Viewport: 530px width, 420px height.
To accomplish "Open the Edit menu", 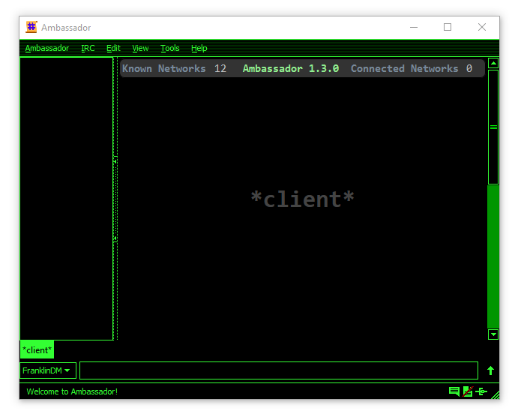I will coord(113,48).
